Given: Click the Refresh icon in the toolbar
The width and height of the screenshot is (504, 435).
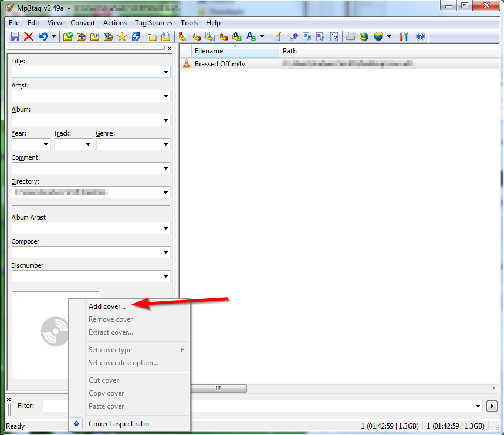Looking at the screenshot, I should click(x=136, y=36).
